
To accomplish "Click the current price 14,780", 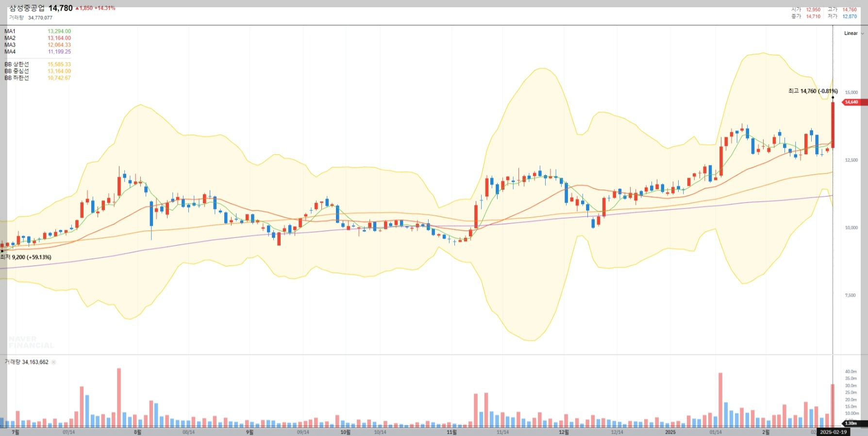I will [61, 8].
